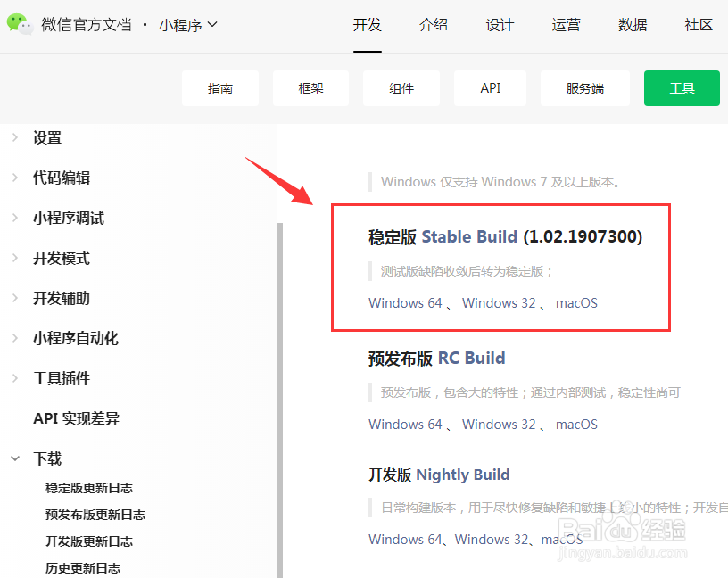Click the green 工具 button
This screenshot has height=578, width=728.
(x=682, y=88)
